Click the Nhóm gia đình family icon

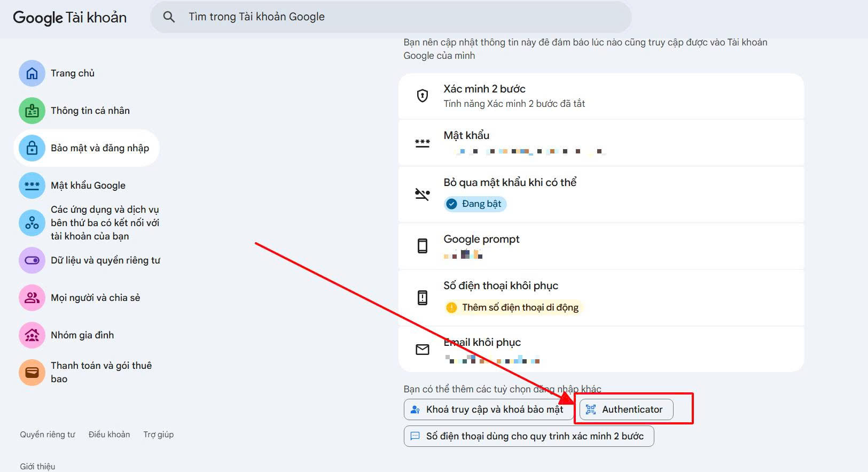pyautogui.click(x=32, y=335)
